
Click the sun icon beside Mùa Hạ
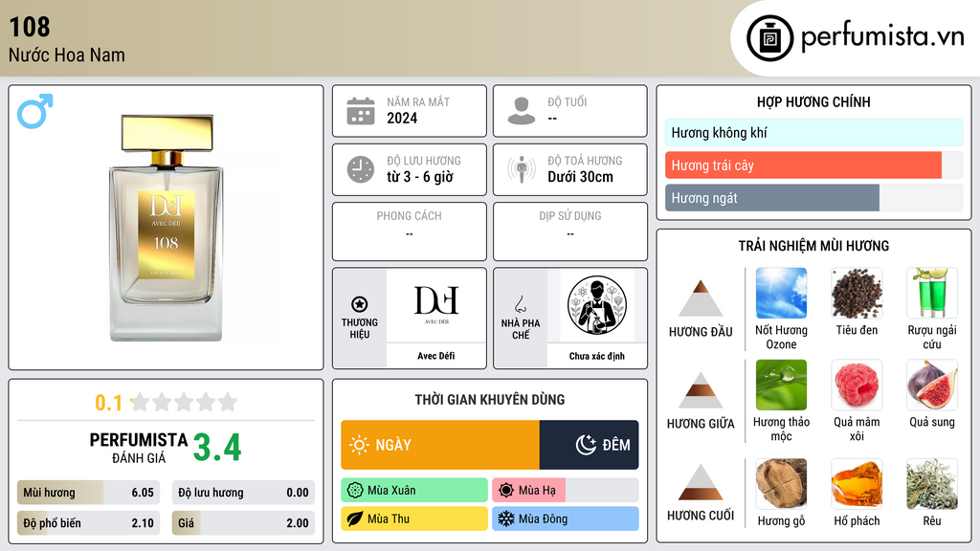(506, 491)
